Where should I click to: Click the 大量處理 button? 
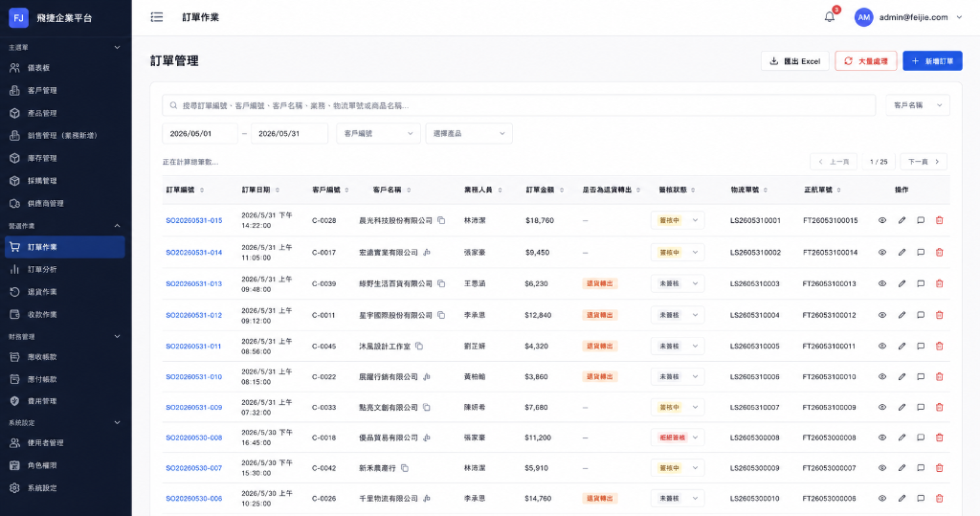865,61
